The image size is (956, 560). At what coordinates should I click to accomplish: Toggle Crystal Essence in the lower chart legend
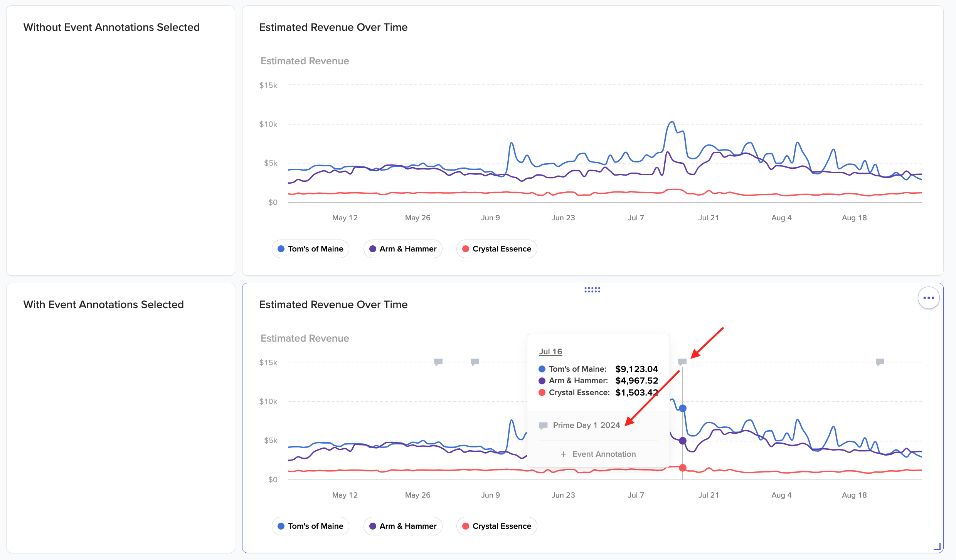coord(497,526)
